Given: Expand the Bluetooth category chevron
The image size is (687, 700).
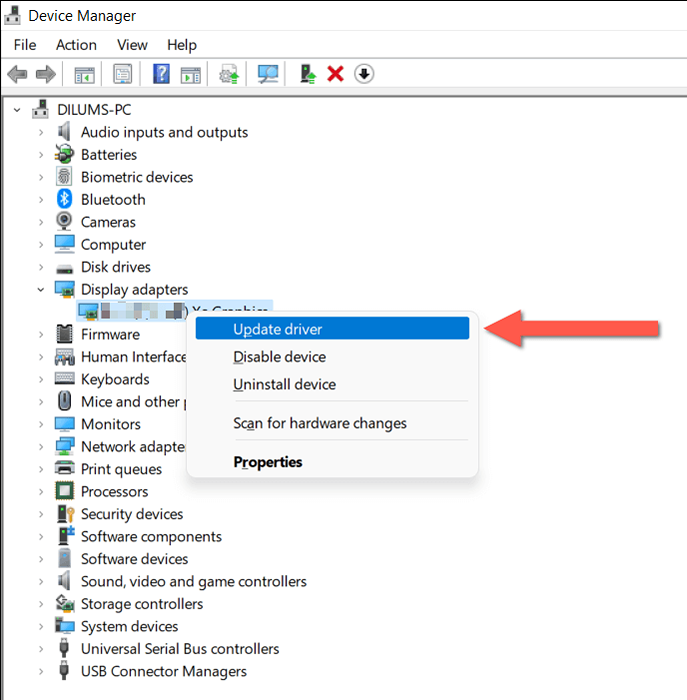Looking at the screenshot, I should (x=41, y=200).
